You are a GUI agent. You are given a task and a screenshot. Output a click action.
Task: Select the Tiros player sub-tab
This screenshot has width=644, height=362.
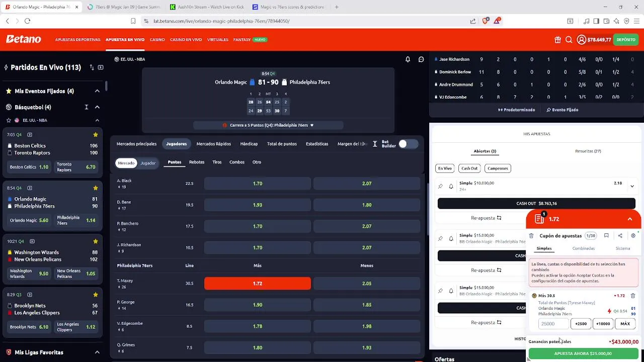217,162
